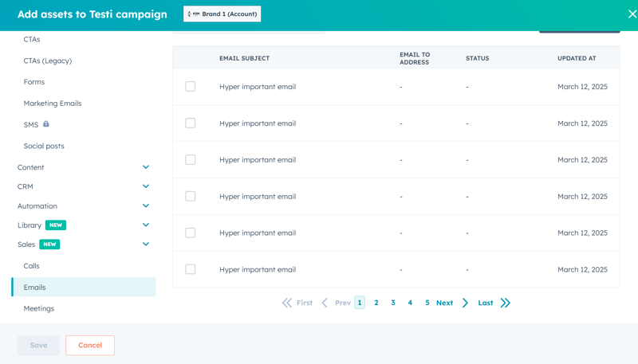
Task: Click the NEW badge beside Library
Action: click(x=56, y=225)
